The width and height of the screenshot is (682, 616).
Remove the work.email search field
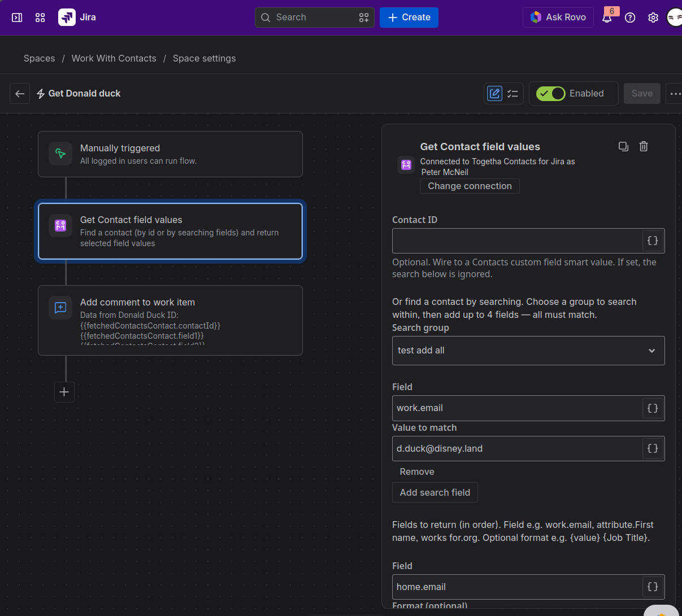click(417, 472)
